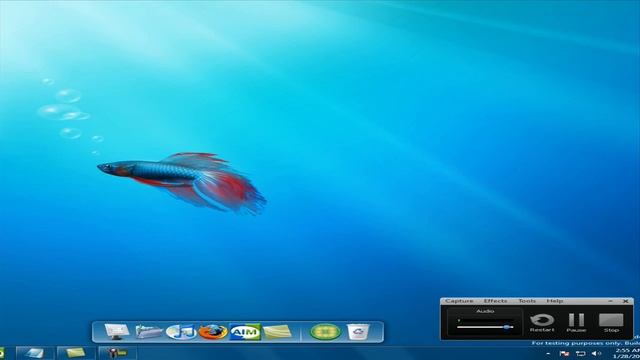
Task: Open the network tray icon
Action: [x=580, y=353]
